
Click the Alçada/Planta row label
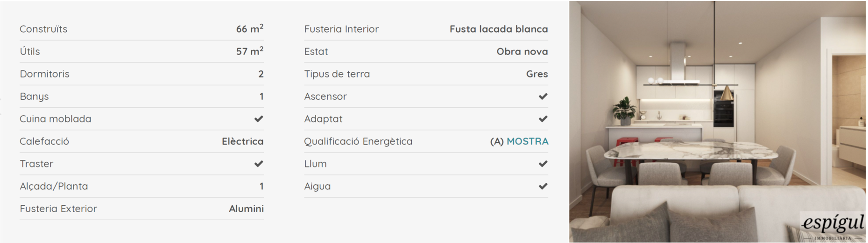[54, 186]
